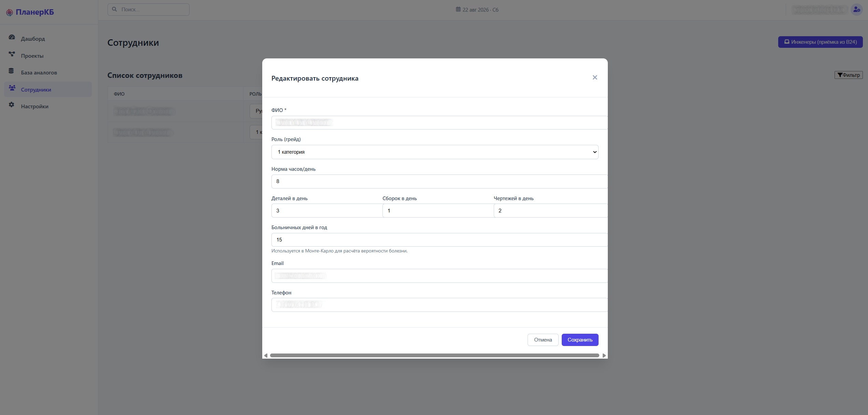
Task: Focus the Норма часов/день field
Action: (439, 181)
